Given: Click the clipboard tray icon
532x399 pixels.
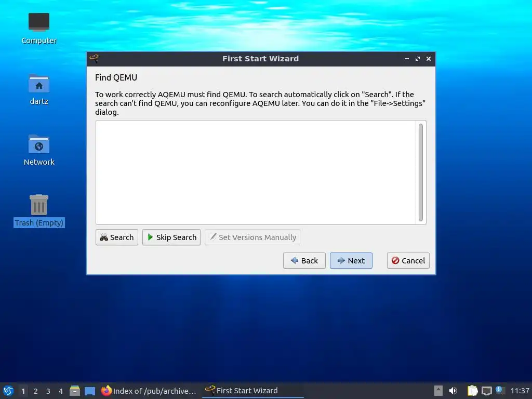Looking at the screenshot, I should point(472,391).
